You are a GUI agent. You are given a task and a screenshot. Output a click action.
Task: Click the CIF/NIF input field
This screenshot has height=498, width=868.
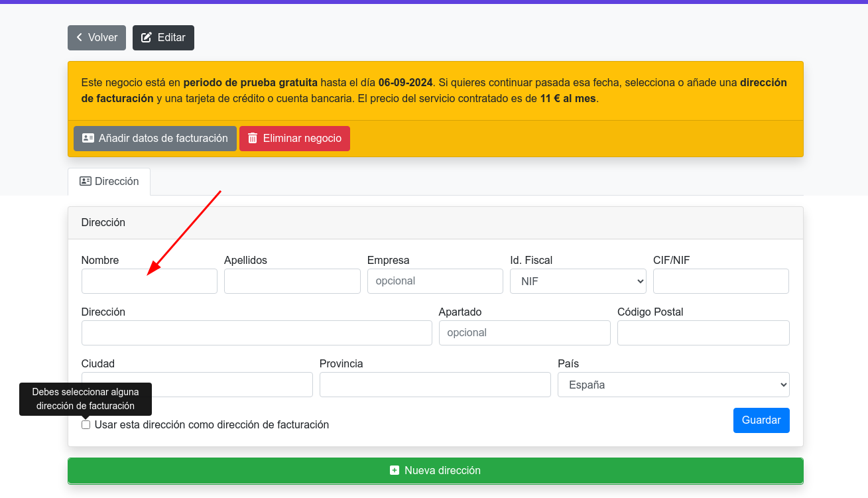tap(721, 281)
